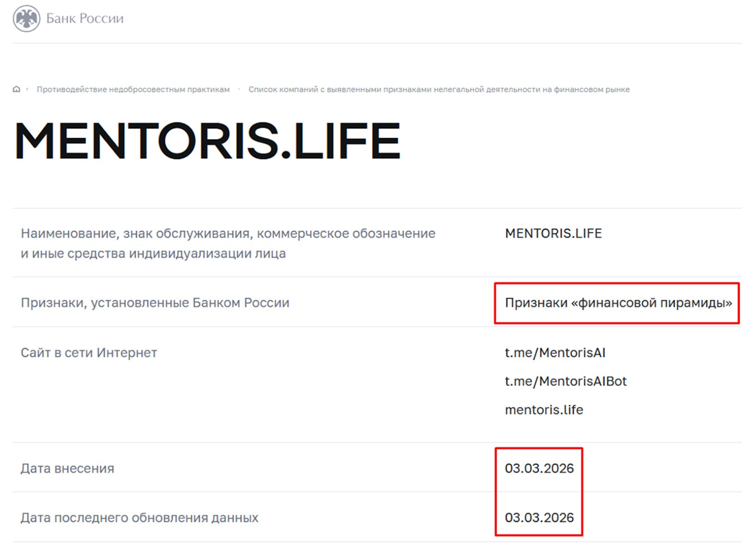
Task: Click the large MENTORIS.LIFE page heading
Action: 207,141
